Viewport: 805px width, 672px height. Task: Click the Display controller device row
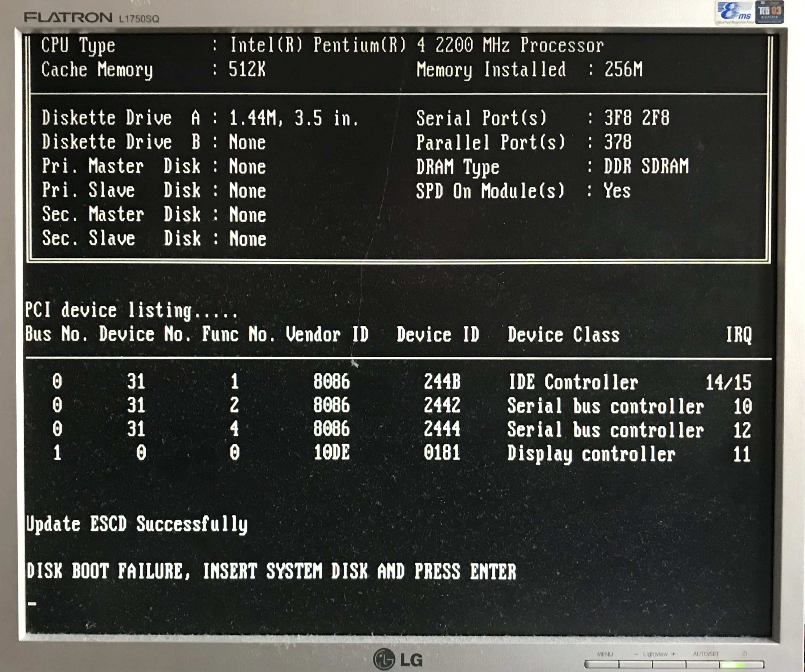[591, 454]
